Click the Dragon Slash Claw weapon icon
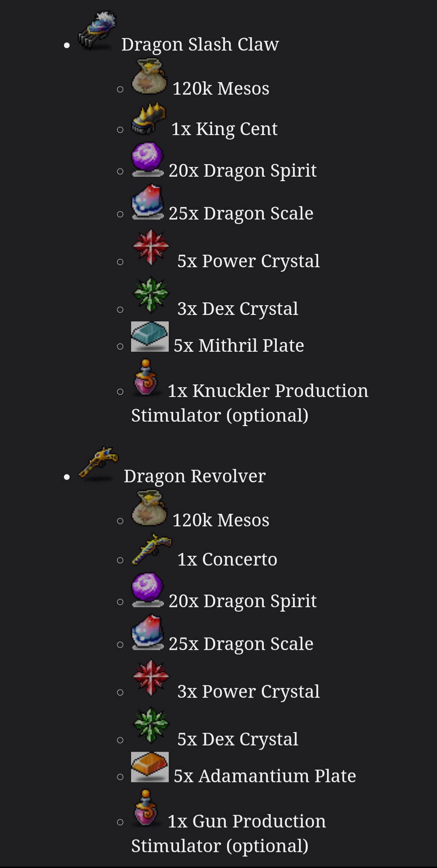 (97, 31)
